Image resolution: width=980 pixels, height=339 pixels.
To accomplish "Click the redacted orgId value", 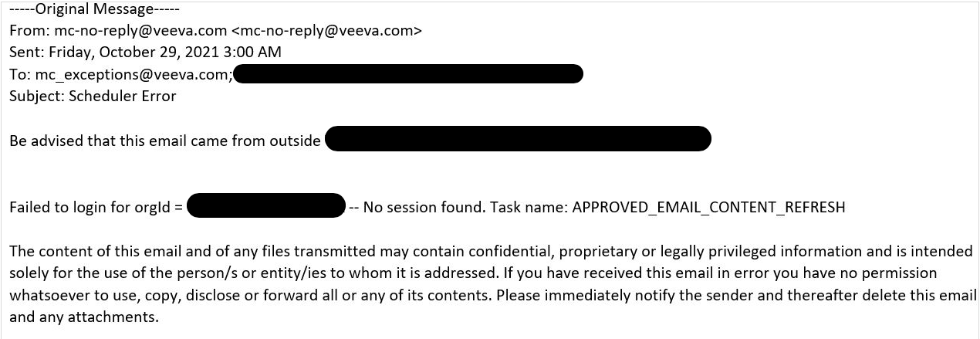I will (265, 206).
